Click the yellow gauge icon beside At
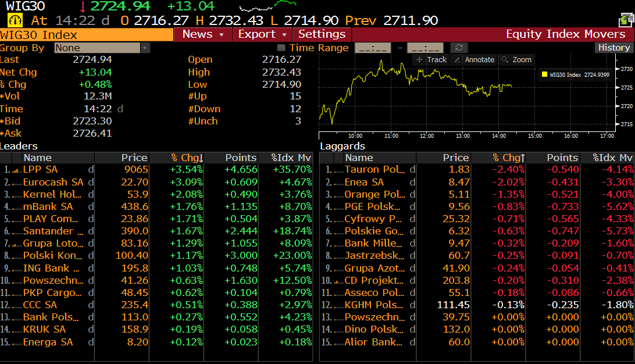 [15, 20]
